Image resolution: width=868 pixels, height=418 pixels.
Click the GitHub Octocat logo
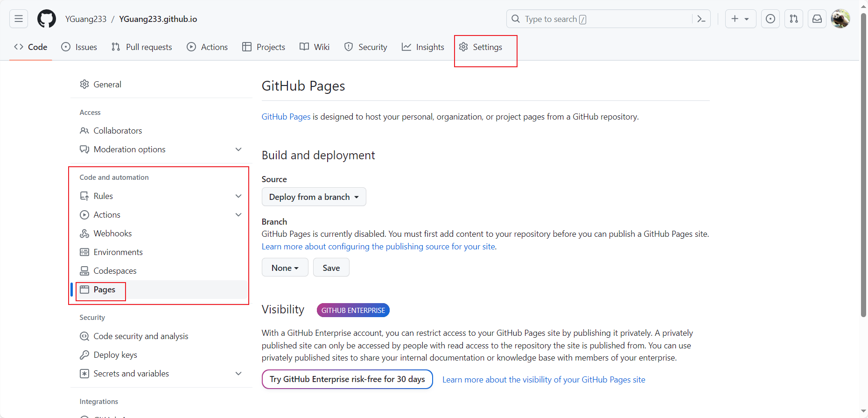[47, 19]
